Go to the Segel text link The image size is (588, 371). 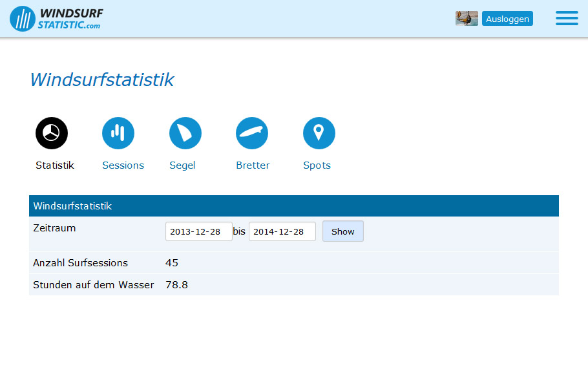pos(182,165)
